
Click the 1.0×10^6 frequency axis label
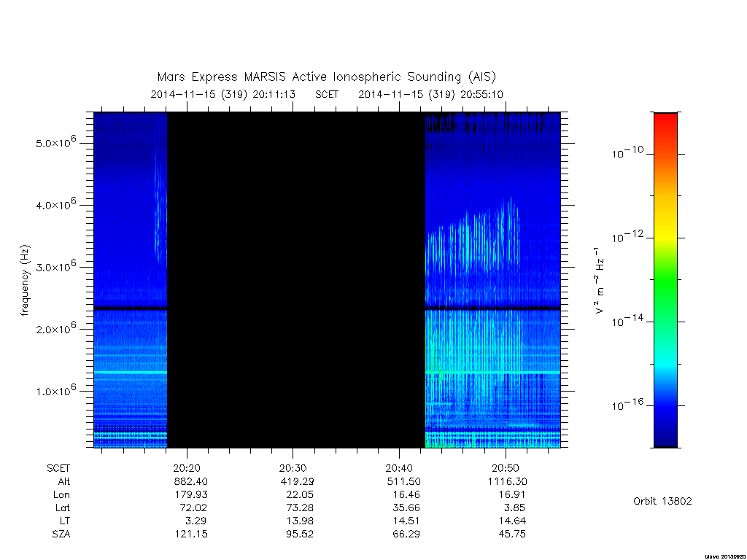55,390
